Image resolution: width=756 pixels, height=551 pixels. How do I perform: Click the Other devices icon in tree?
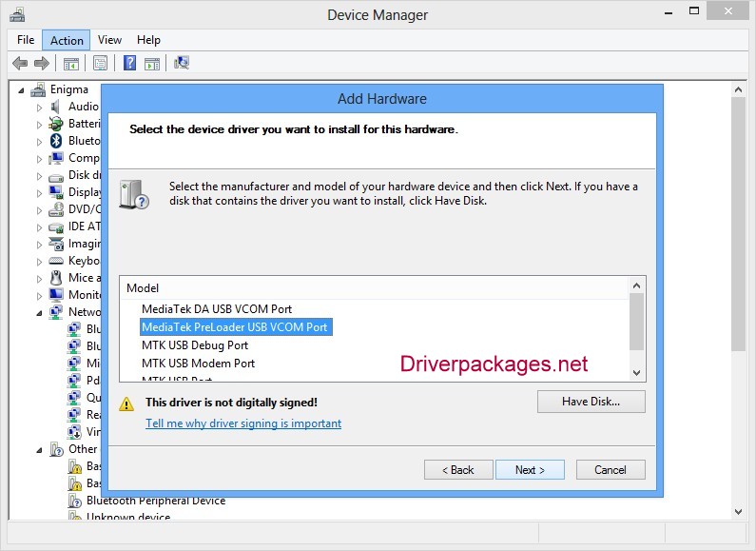56,450
